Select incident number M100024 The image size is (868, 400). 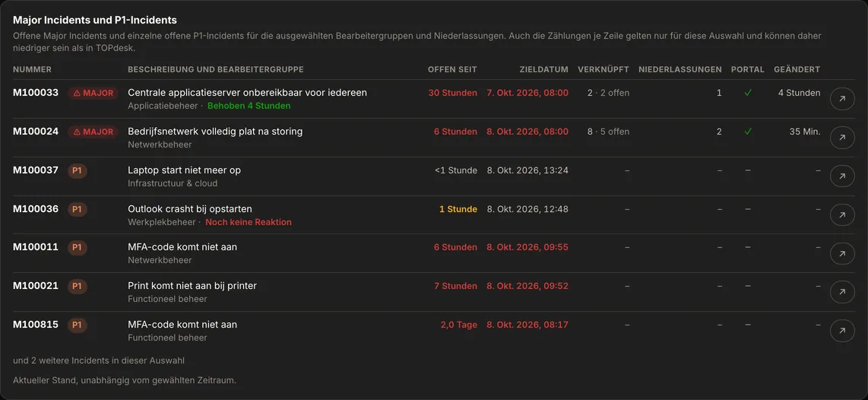[x=36, y=132]
